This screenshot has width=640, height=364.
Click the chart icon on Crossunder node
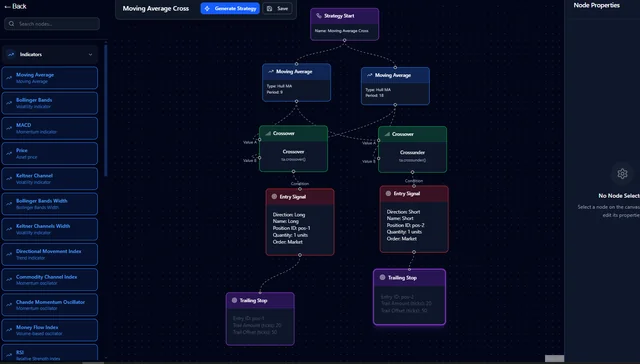coord(387,134)
